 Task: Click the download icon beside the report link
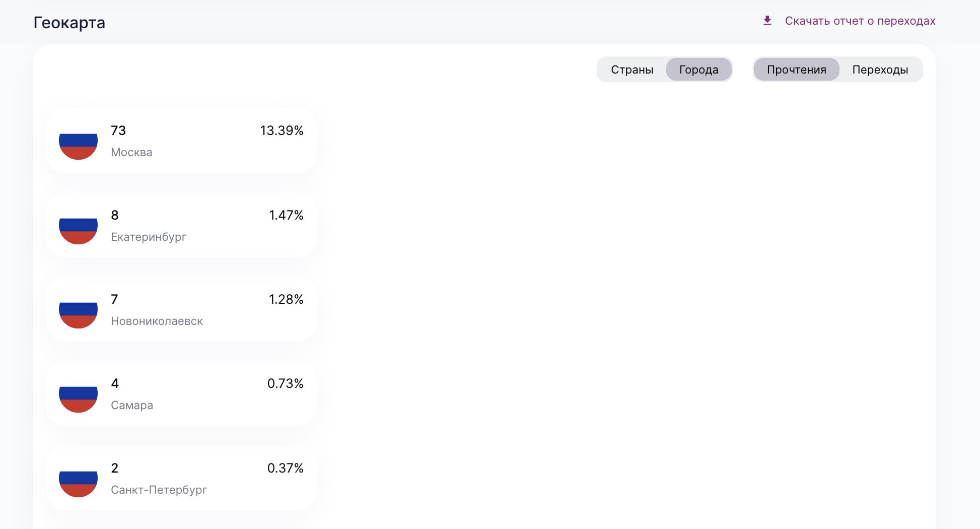point(767,21)
